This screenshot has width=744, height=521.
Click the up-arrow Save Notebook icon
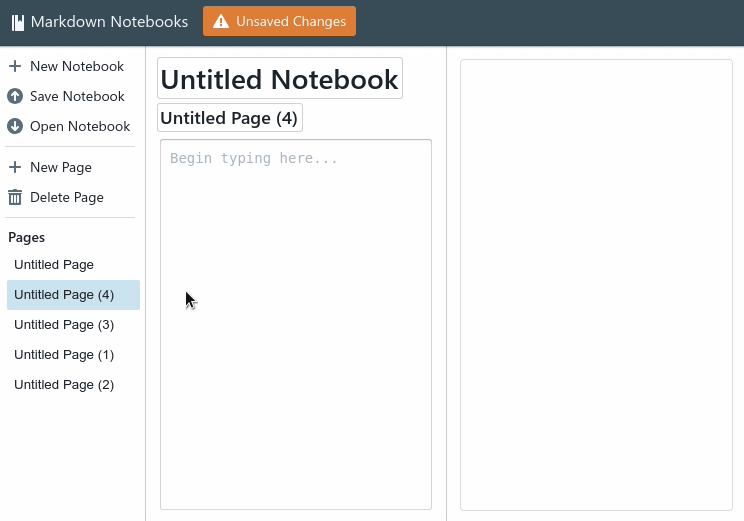[15, 96]
